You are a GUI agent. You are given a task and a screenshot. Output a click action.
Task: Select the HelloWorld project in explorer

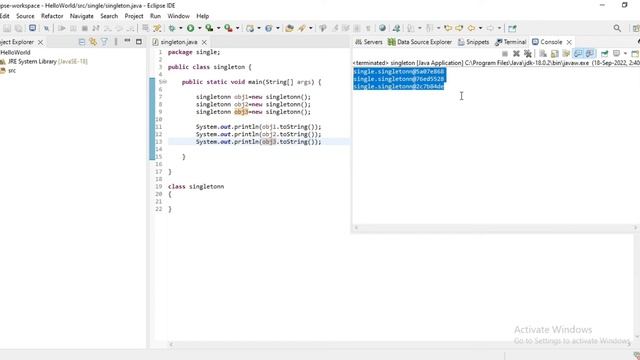pyautogui.click(x=15, y=52)
